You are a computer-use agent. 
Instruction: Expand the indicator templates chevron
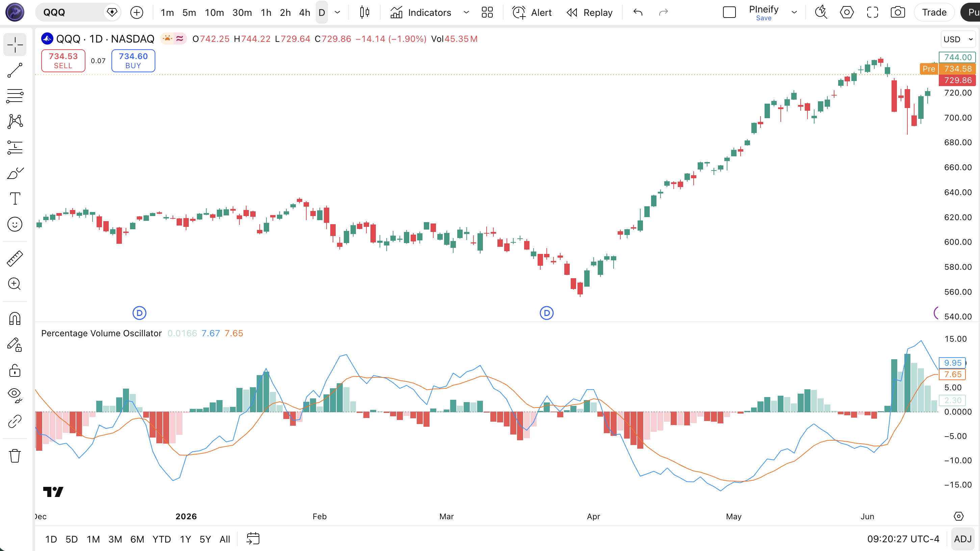coord(466,12)
